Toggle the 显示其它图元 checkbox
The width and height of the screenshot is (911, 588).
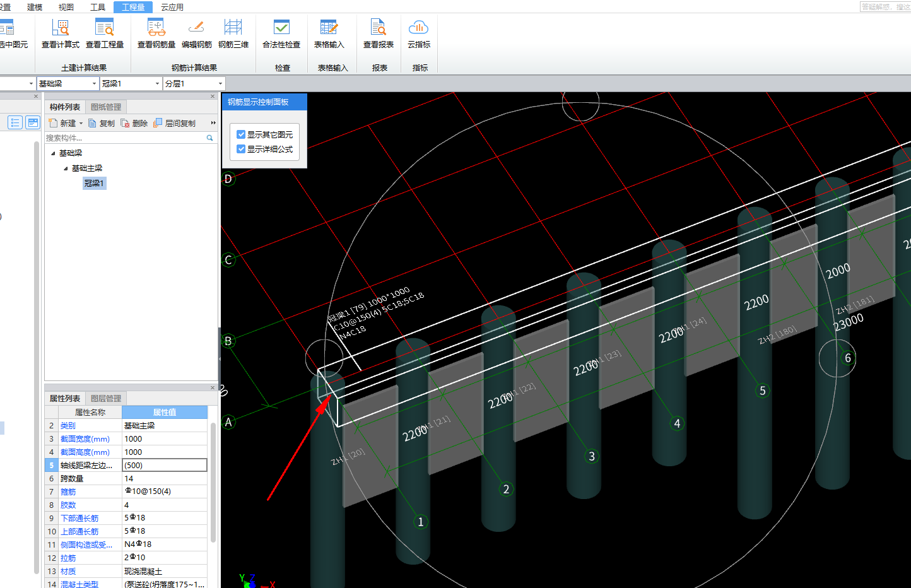[241, 134]
